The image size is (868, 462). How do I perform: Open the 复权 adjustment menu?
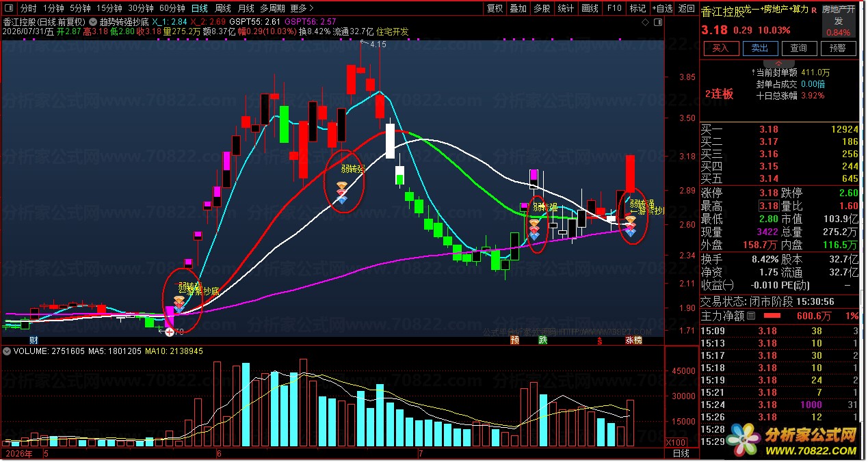[x=495, y=9]
